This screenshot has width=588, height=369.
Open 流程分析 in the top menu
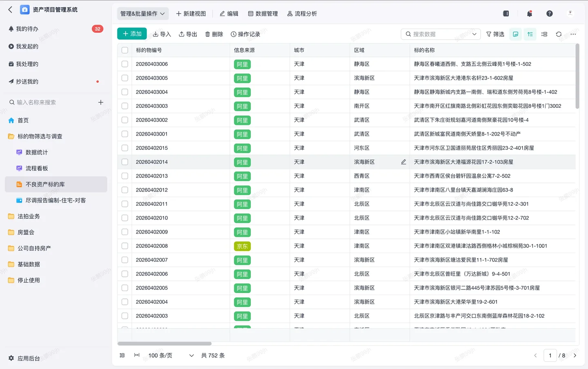302,13
